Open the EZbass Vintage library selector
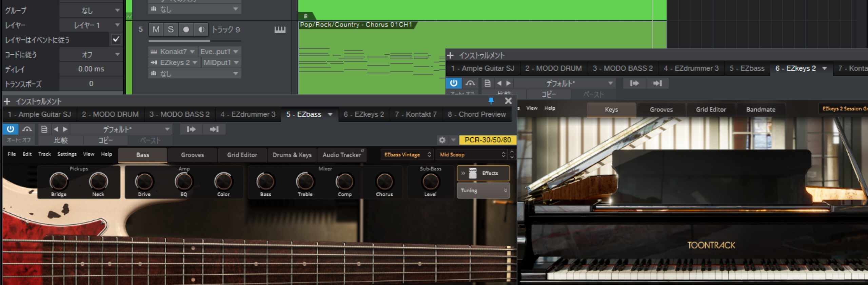The height and width of the screenshot is (285, 868). pyautogui.click(x=407, y=155)
